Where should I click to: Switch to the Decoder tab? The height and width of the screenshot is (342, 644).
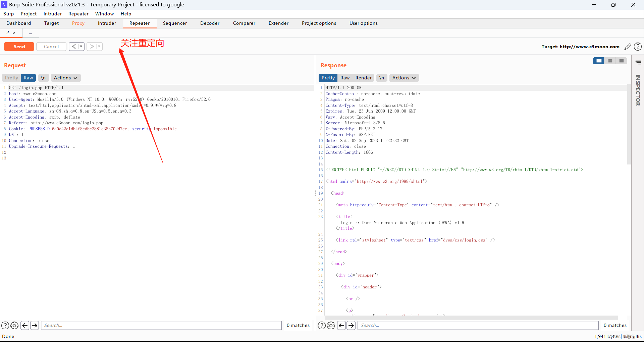[x=210, y=23]
